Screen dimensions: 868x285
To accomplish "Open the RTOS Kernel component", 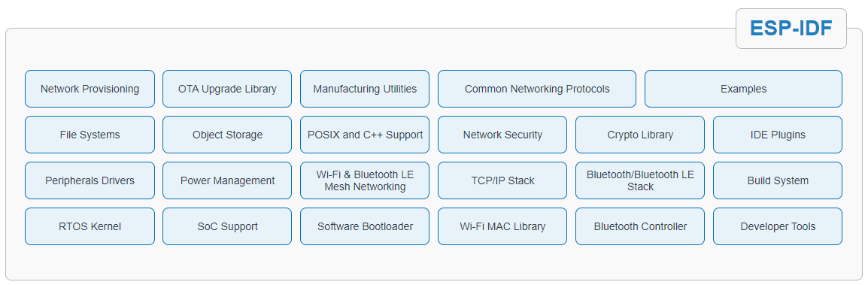I will tap(90, 226).
